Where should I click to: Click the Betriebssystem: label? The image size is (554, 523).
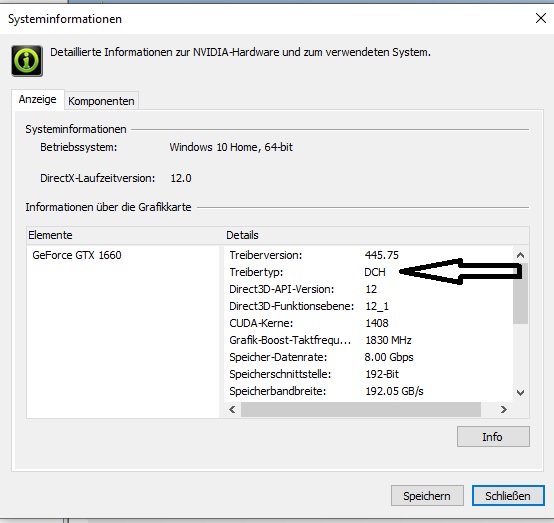pyautogui.click(x=78, y=147)
